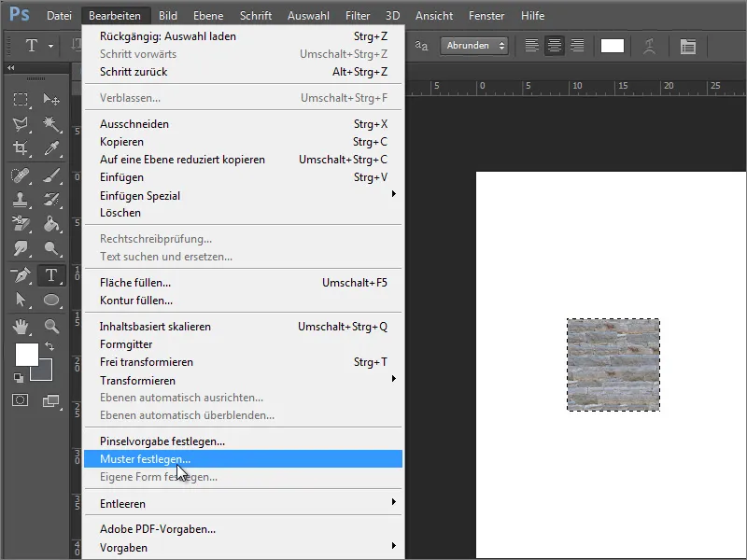747x560 pixels.
Task: Select the Paint Bucket tool
Action: click(51, 223)
